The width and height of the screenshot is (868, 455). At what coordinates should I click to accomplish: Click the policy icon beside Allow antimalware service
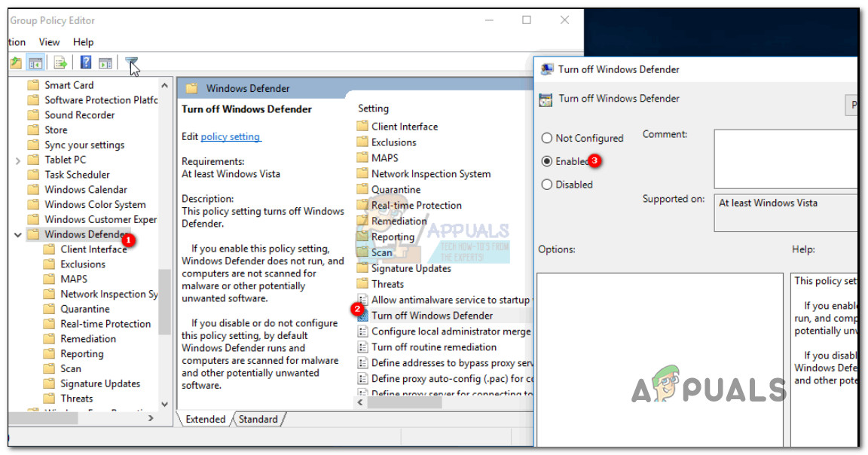(x=362, y=300)
